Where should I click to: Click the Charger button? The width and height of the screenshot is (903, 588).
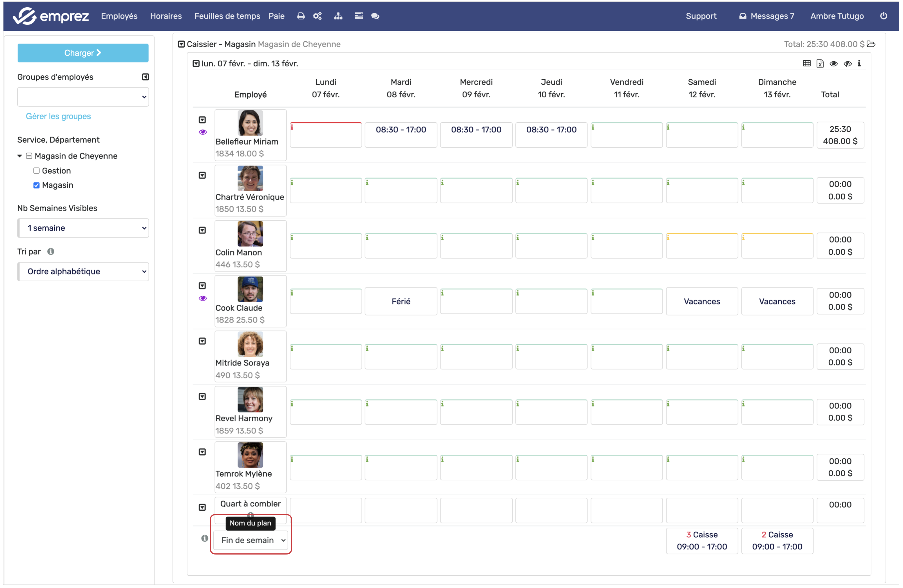pos(83,53)
